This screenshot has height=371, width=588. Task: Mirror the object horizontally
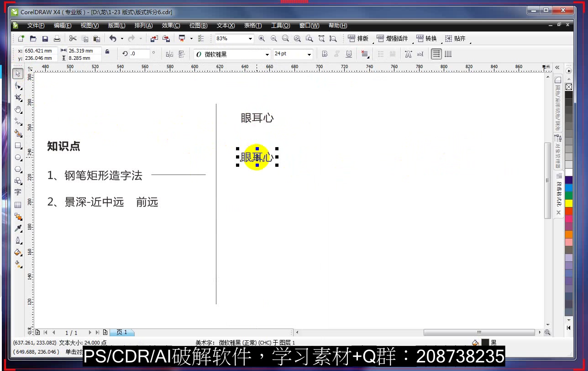click(169, 54)
